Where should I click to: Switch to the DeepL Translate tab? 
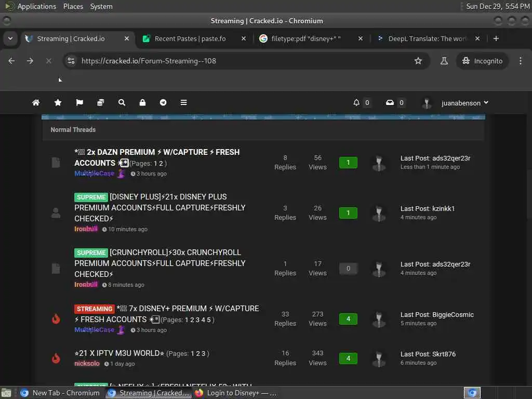tap(427, 38)
